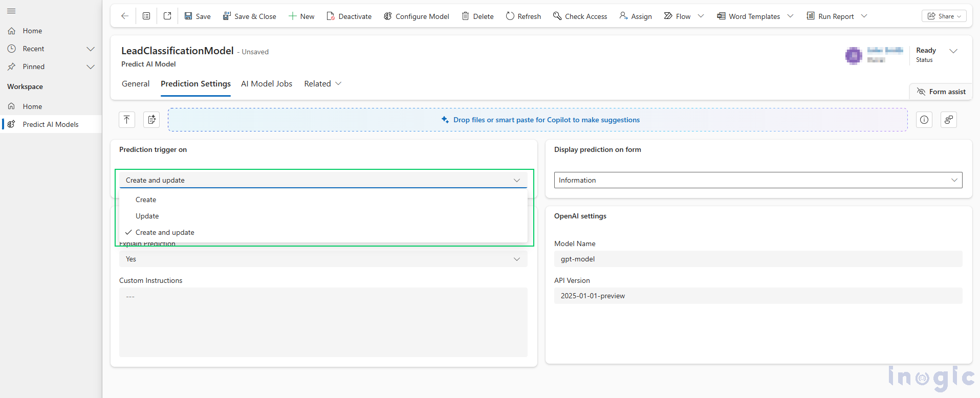Click the upload file arrow icon

pos(127,120)
